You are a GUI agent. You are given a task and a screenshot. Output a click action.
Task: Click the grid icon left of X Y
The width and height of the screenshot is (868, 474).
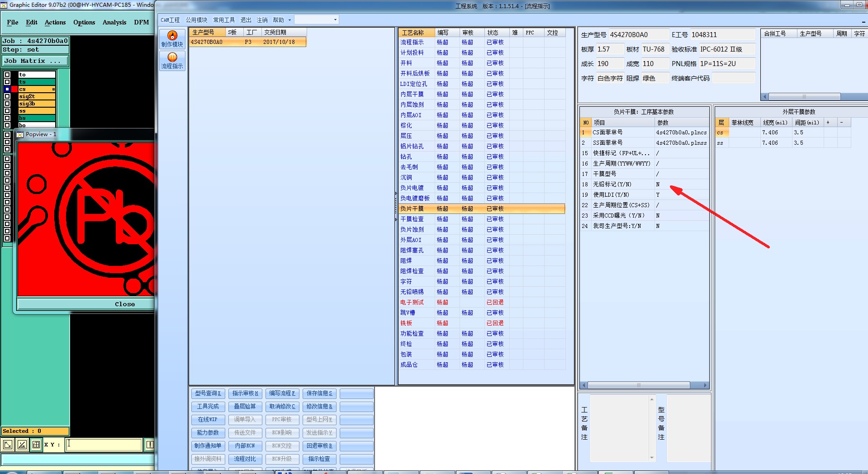(36, 445)
